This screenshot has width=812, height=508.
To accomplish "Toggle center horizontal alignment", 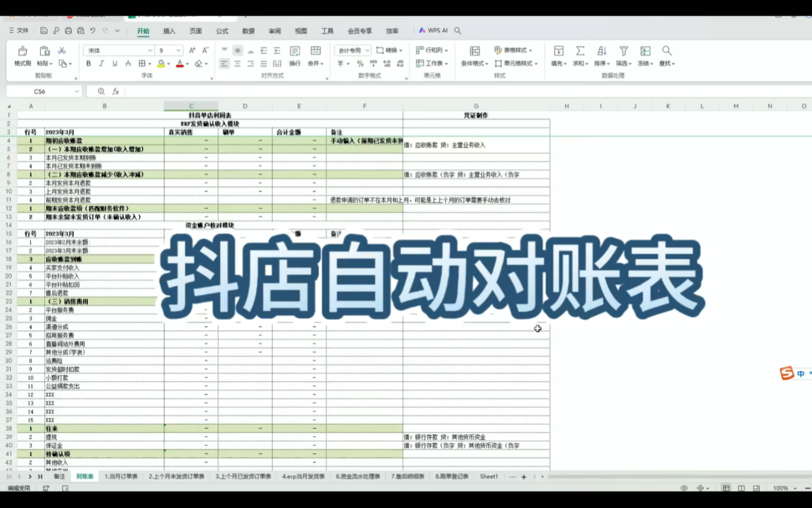I will tap(237, 64).
